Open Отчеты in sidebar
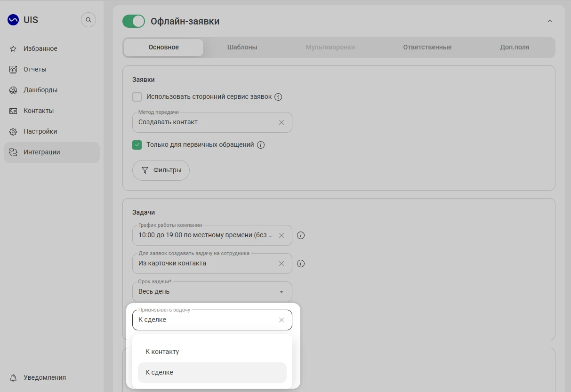 click(x=52, y=69)
